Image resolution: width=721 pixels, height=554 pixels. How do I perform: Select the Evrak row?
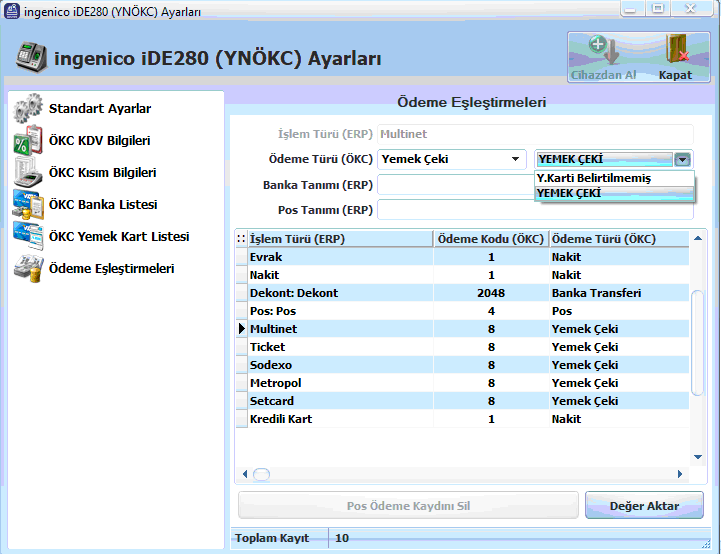point(462,257)
